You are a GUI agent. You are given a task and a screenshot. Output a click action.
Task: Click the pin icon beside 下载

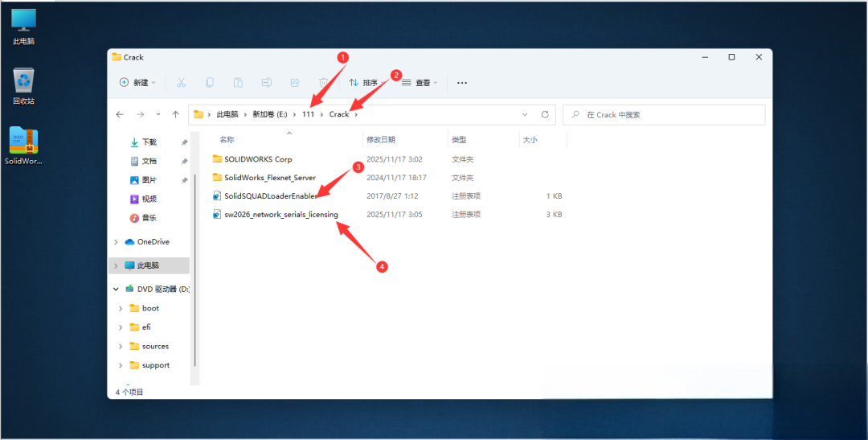click(x=184, y=142)
